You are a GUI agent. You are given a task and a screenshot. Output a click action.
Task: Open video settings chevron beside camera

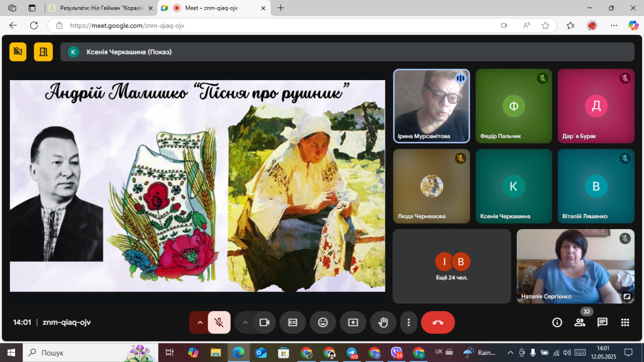(245, 323)
